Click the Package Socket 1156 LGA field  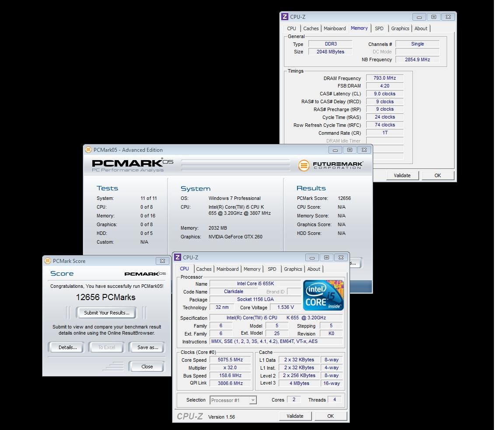pos(255,299)
